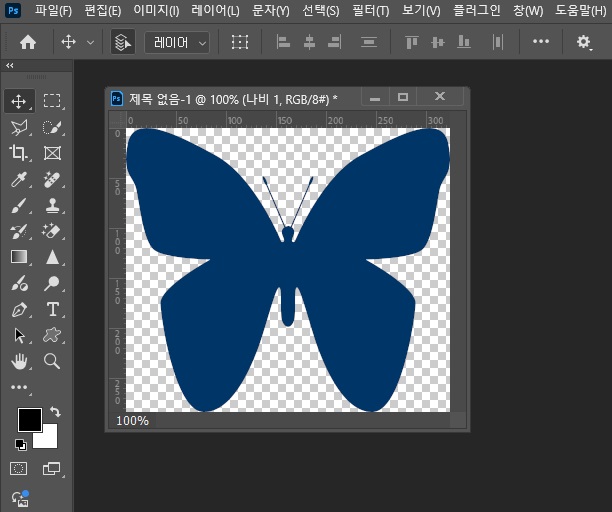
Task: Open the 레이어(L) menu
Action: click(215, 11)
